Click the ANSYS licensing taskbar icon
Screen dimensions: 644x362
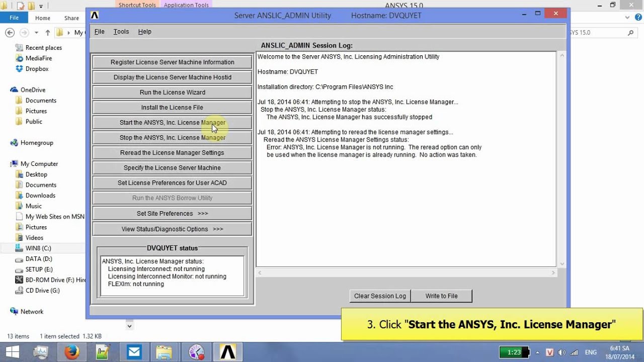tap(228, 352)
